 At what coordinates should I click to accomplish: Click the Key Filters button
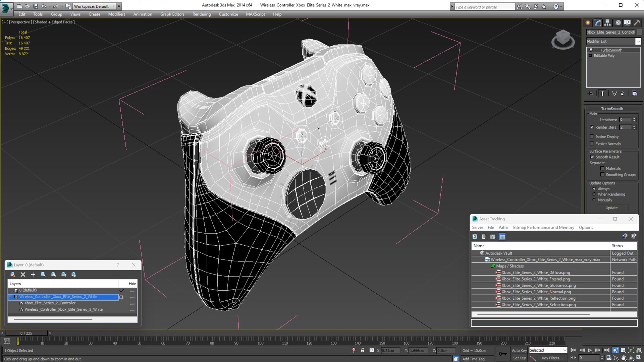pos(552,358)
